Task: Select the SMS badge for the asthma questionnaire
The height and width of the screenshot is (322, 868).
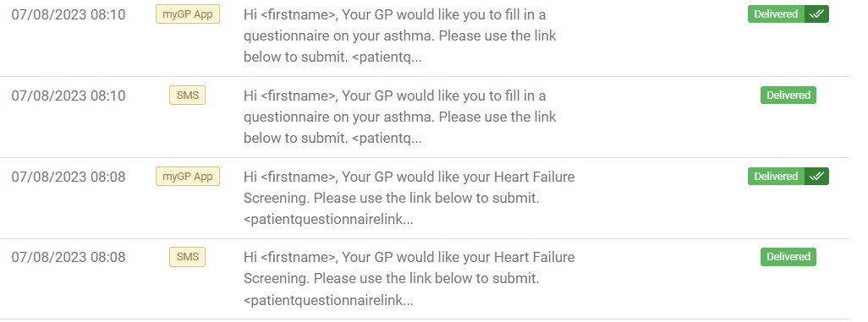Action: click(x=187, y=96)
